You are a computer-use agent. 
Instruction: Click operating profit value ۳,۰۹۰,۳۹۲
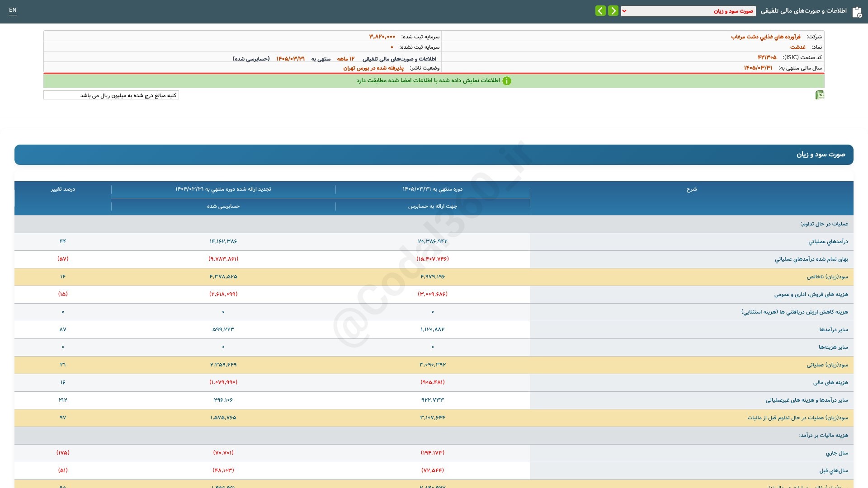pyautogui.click(x=433, y=365)
